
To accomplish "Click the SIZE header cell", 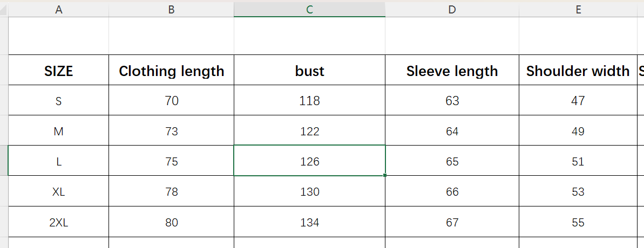I will point(58,71).
